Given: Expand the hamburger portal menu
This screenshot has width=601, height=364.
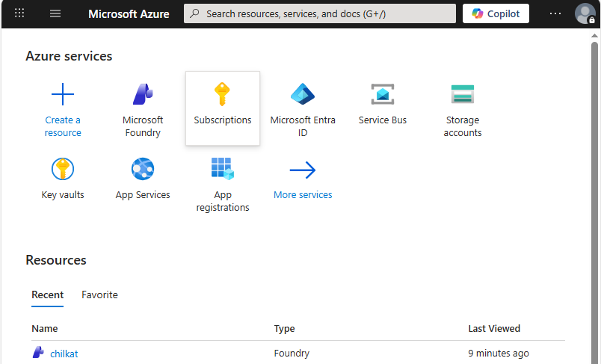Looking at the screenshot, I should 55,13.
